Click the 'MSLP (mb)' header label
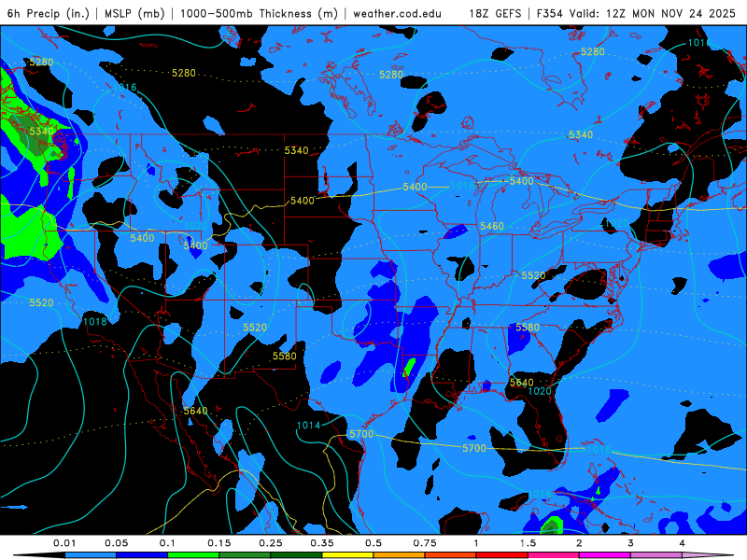The image size is (747, 560). [x=133, y=13]
